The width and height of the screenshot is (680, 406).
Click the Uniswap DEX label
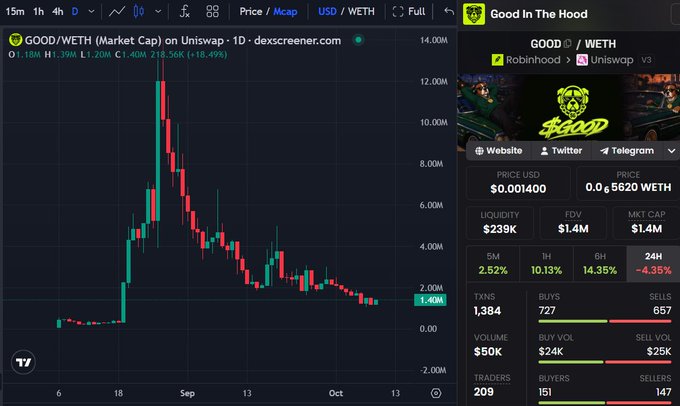[611, 60]
